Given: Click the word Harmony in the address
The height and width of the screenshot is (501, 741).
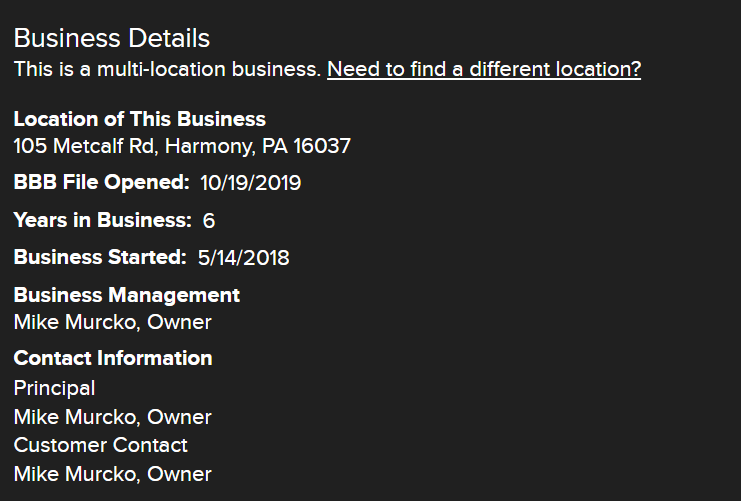Looking at the screenshot, I should tap(210, 147).
